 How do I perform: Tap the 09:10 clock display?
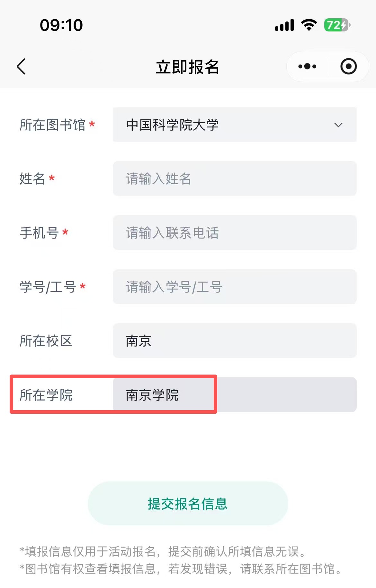[x=61, y=25]
